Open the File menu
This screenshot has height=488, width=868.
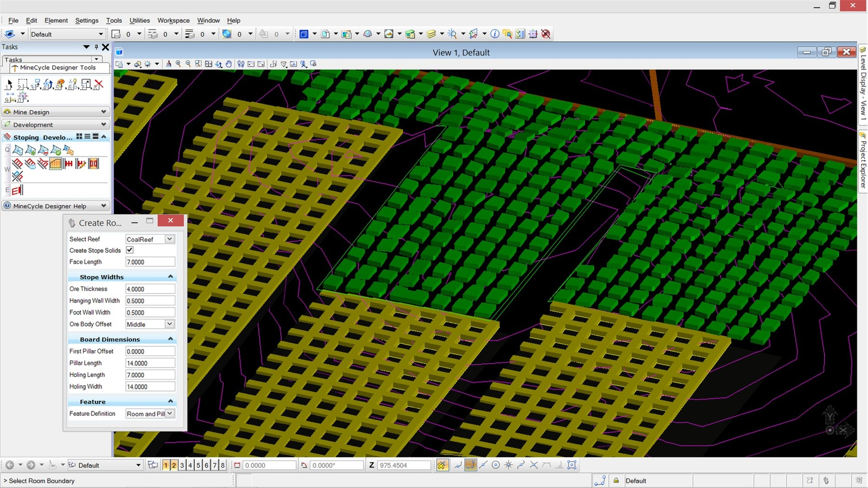tap(13, 20)
